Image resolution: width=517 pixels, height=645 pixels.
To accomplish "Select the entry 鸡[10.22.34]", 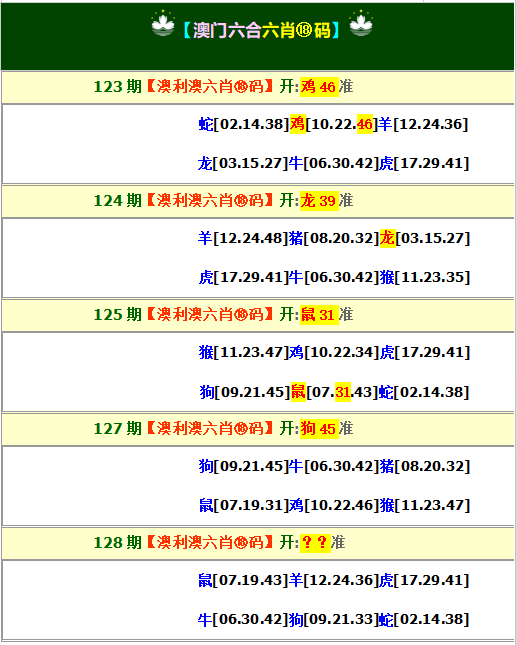I will pos(334,352).
